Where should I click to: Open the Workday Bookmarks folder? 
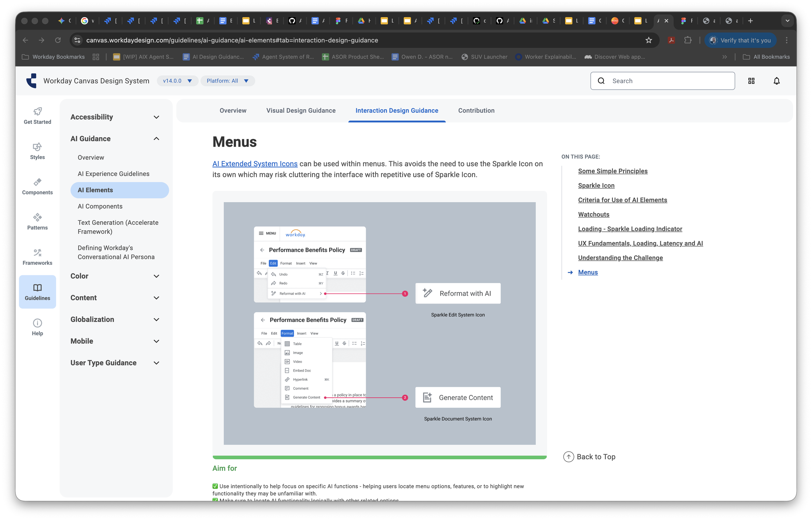coord(53,57)
